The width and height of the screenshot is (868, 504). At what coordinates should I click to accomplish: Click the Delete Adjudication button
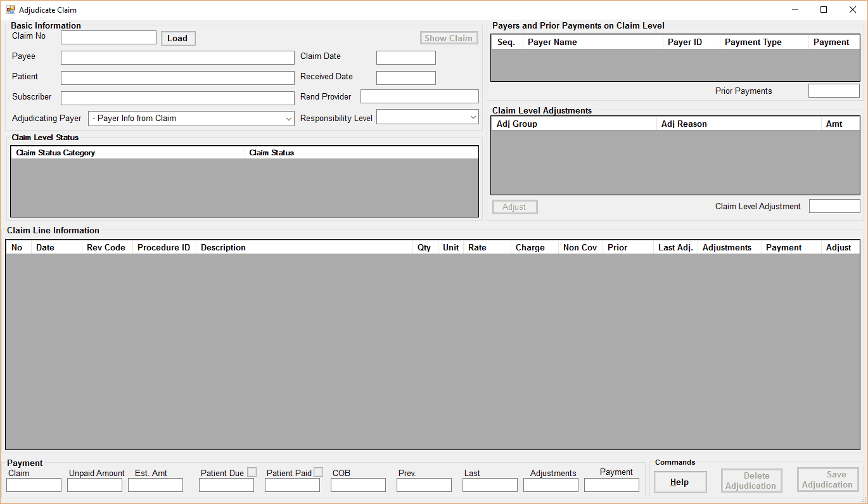(751, 480)
